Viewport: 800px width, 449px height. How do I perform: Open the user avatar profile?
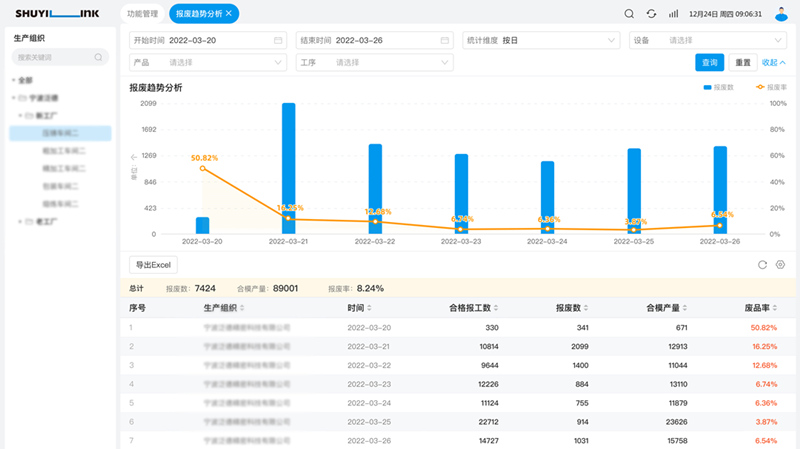click(781, 13)
